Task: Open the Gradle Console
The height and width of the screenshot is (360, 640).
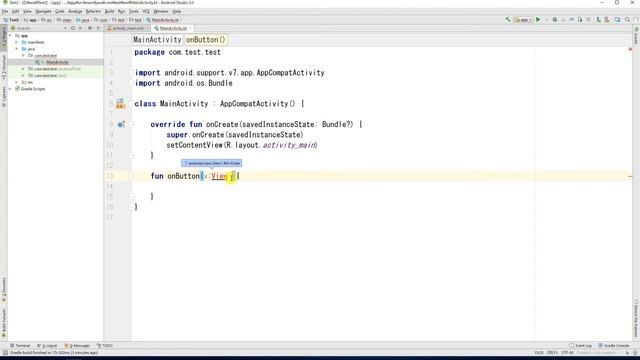Action: [614, 346]
